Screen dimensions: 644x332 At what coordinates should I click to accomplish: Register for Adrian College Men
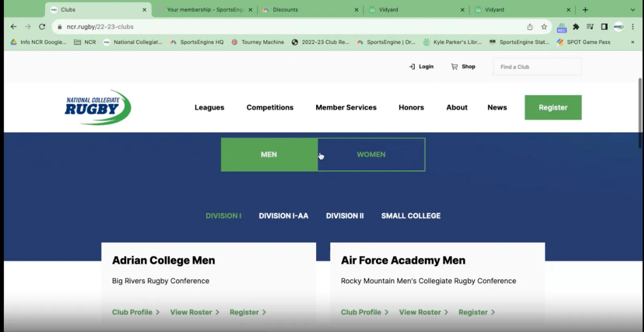click(x=248, y=312)
